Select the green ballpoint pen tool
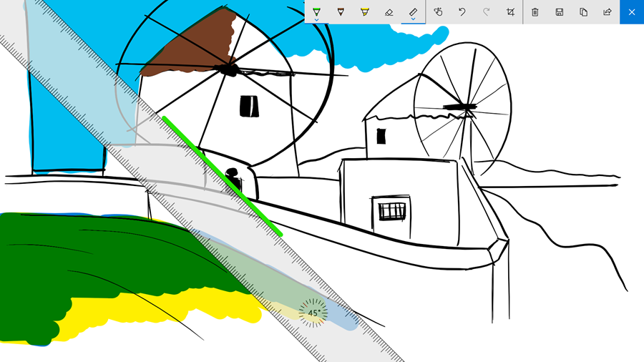 316,11
